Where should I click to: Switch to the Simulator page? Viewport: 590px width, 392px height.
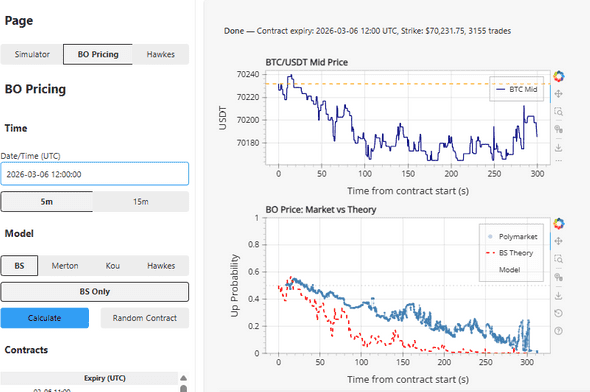tap(32, 54)
